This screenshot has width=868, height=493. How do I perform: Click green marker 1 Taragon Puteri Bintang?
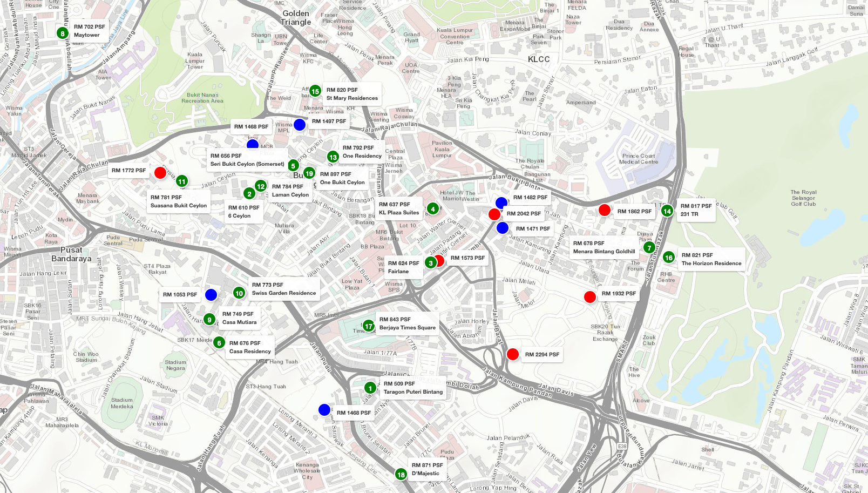coord(370,388)
